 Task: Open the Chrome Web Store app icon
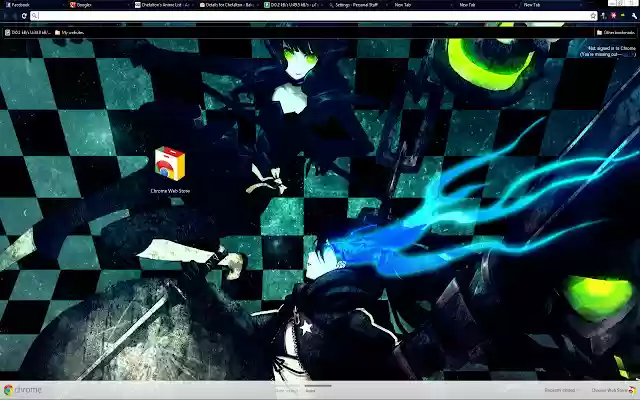(170, 164)
